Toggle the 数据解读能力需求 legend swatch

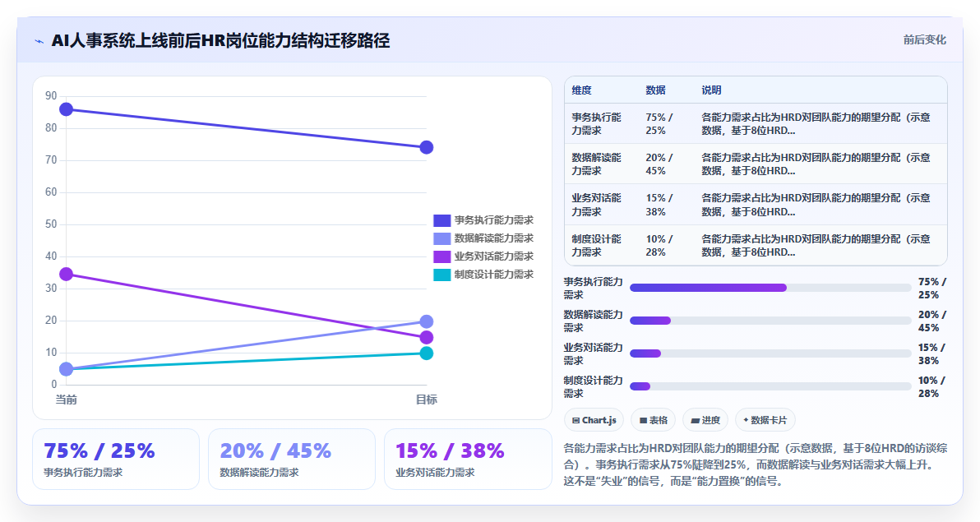441,238
